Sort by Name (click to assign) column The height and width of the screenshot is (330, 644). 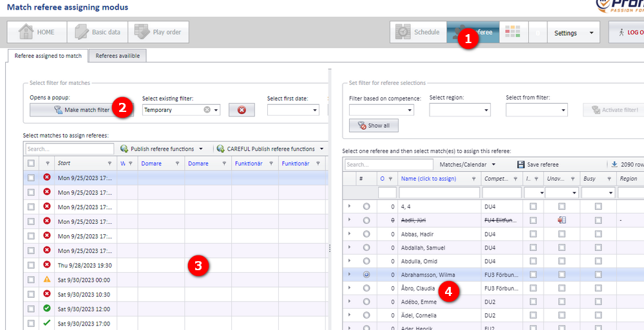428,179
